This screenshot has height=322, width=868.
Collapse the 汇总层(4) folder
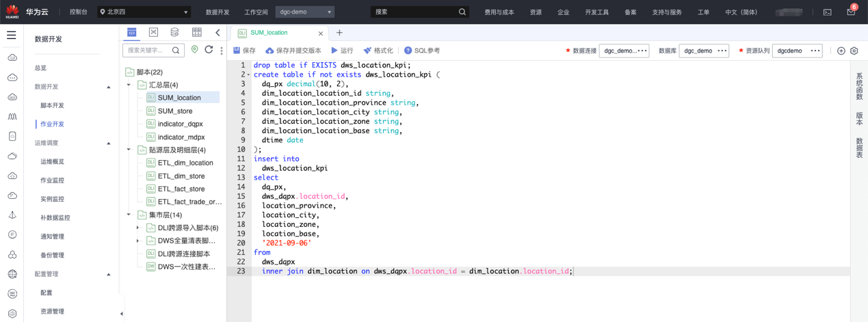point(129,85)
